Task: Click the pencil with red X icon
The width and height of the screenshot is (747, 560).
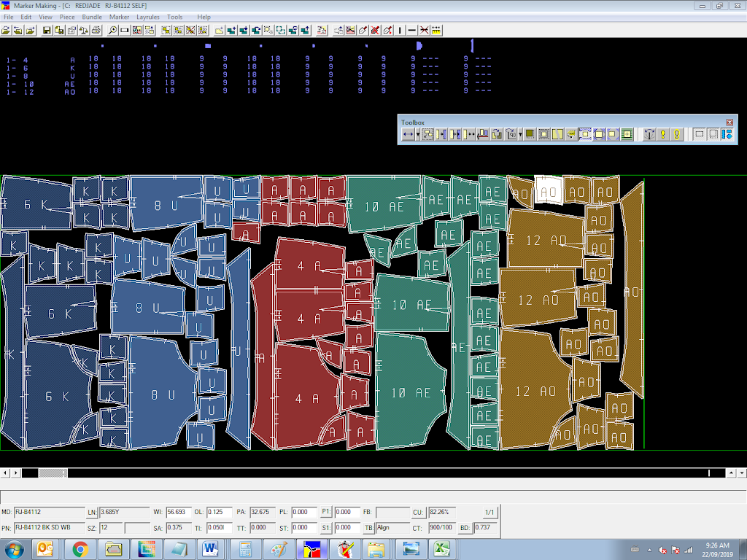Action: (376, 31)
